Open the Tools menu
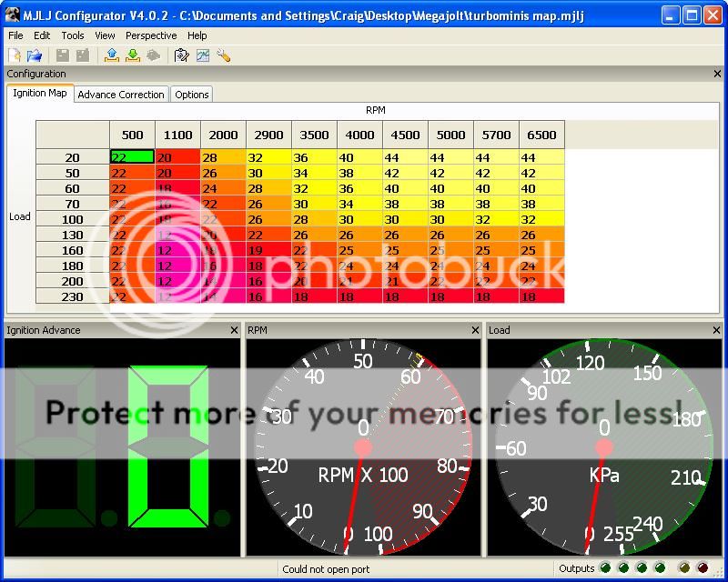Viewport: 728px width, 582px height. pos(73,35)
